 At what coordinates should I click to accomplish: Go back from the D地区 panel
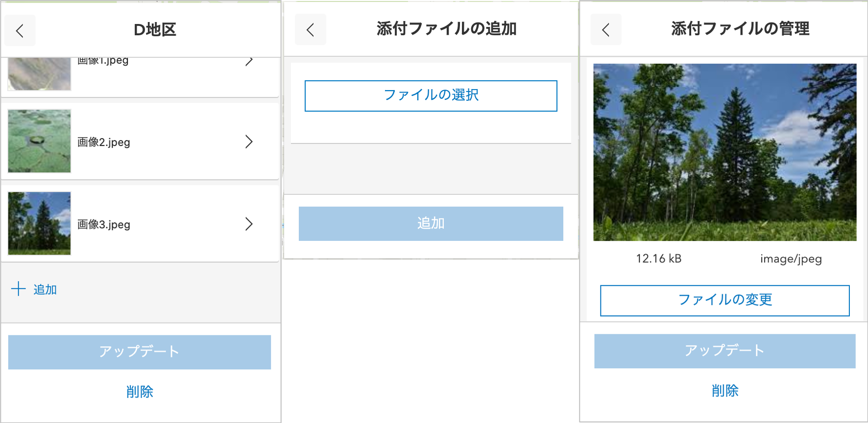pyautogui.click(x=20, y=30)
